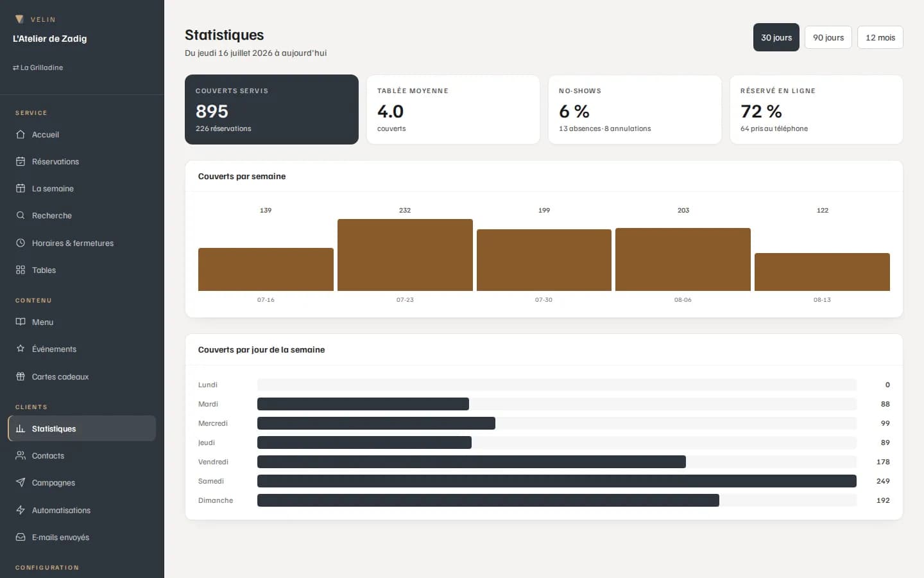Click the Statistiques sidebar entry
The image size is (924, 578).
click(x=81, y=428)
